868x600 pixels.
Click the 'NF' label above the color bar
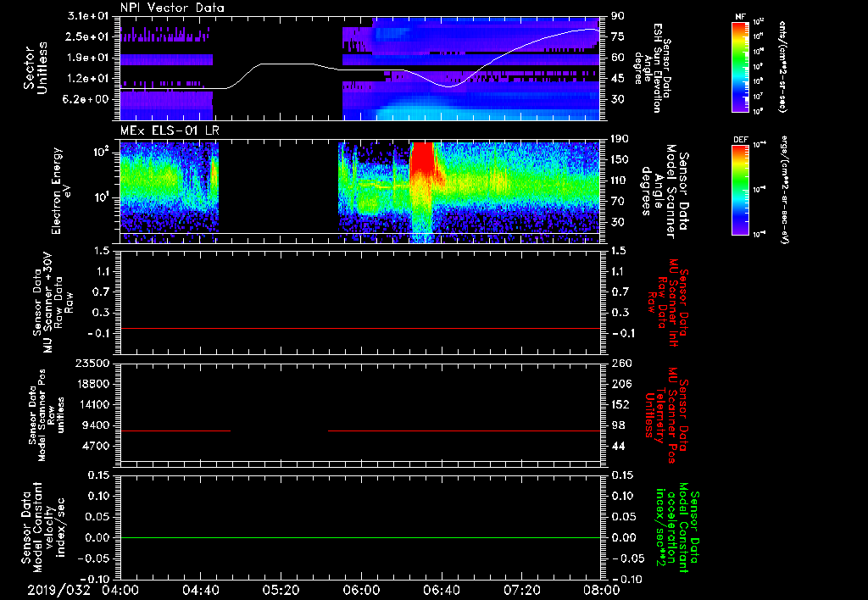[740, 17]
